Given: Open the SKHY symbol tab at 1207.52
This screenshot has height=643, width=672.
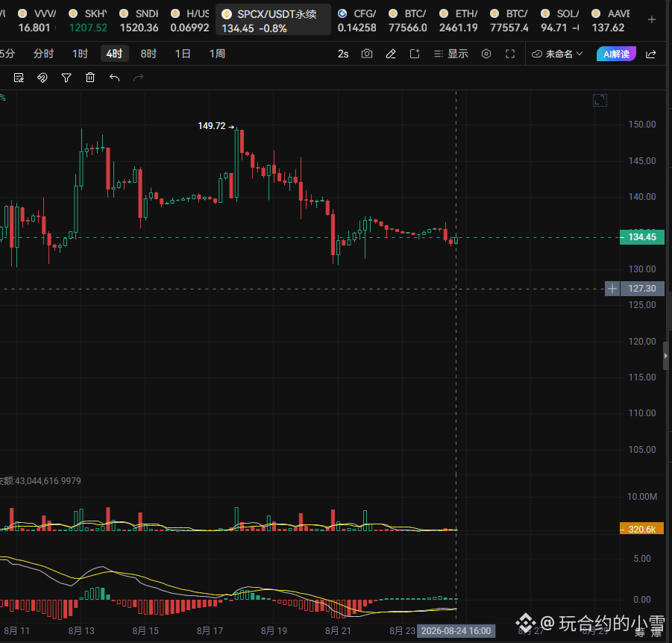Looking at the screenshot, I should pyautogui.click(x=88, y=20).
